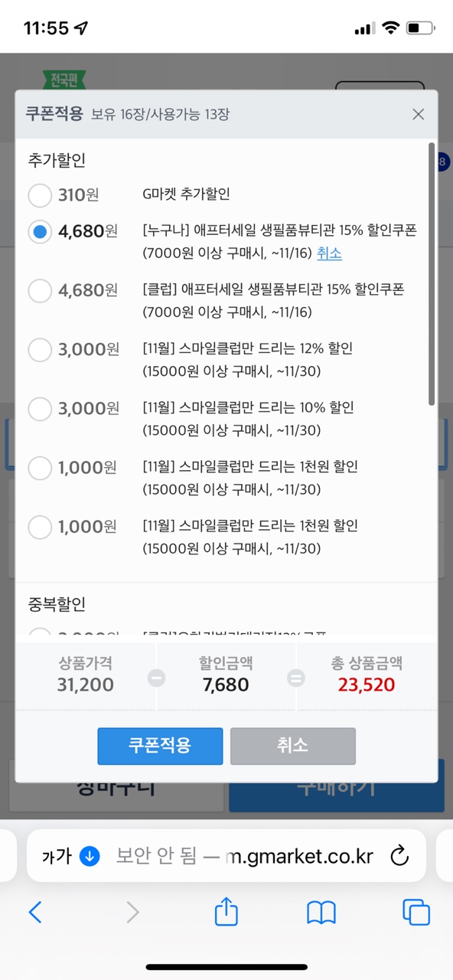Tap the Safari back arrow
Screen dimensions: 453x980
tap(35, 912)
